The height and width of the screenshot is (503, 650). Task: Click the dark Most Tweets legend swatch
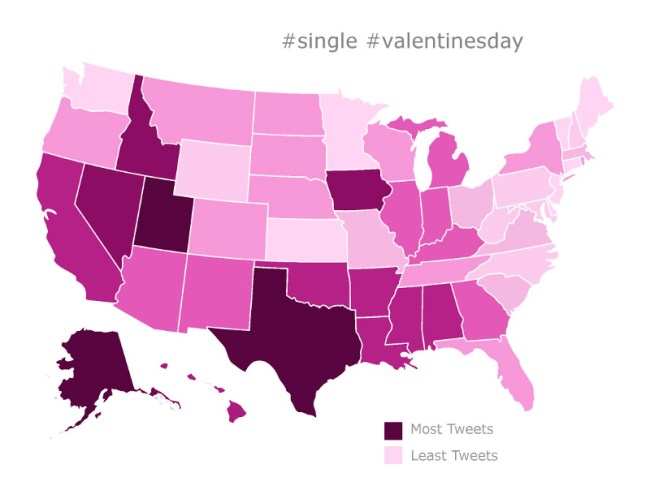(393, 430)
